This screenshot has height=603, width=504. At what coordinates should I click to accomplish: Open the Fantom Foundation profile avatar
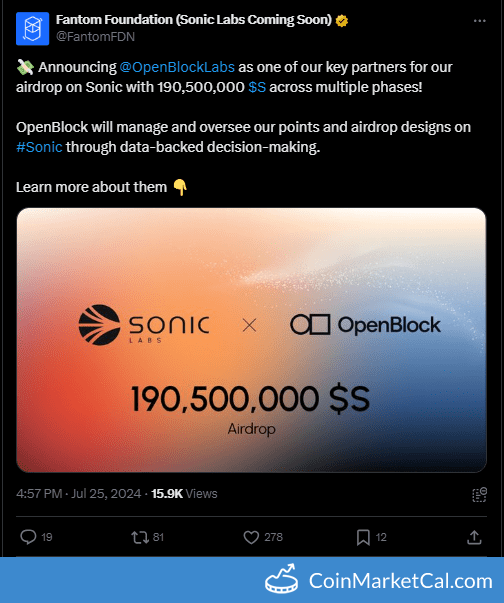(32, 28)
